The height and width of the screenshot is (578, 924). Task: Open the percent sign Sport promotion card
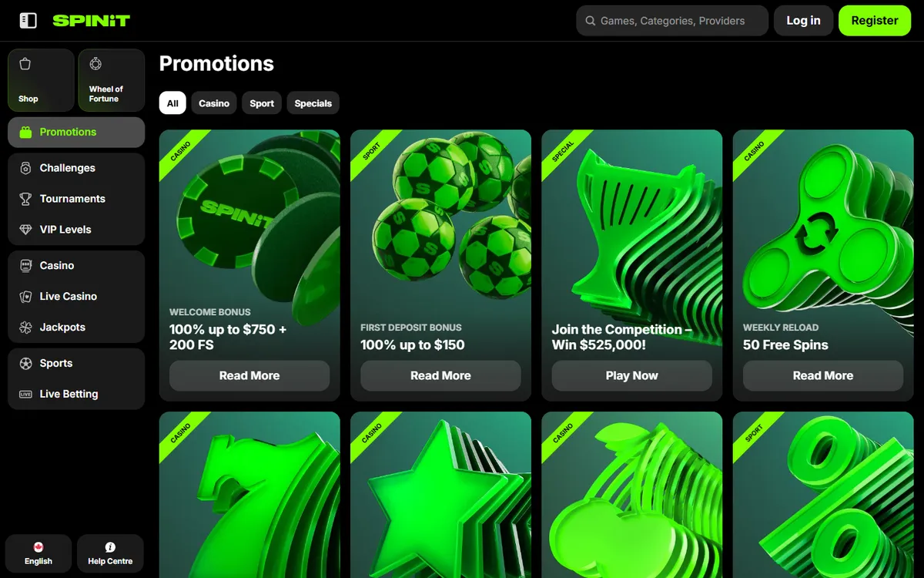pyautogui.click(x=823, y=495)
